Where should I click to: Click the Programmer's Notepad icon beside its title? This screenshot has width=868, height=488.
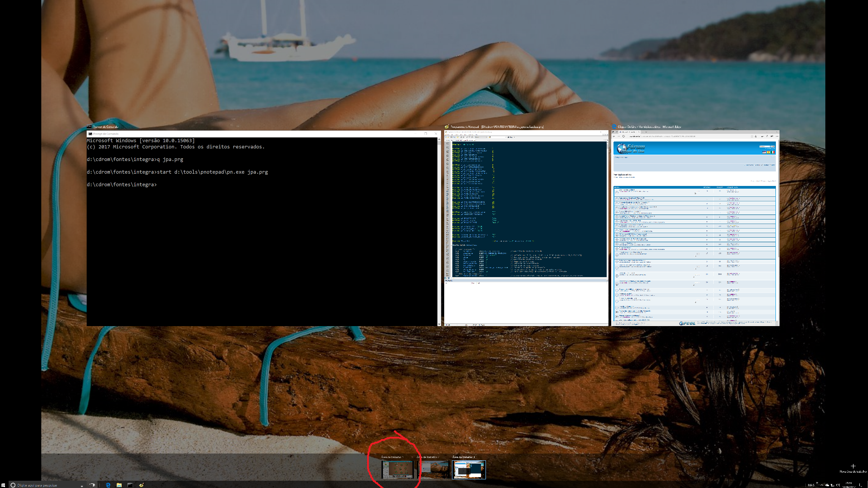point(446,127)
